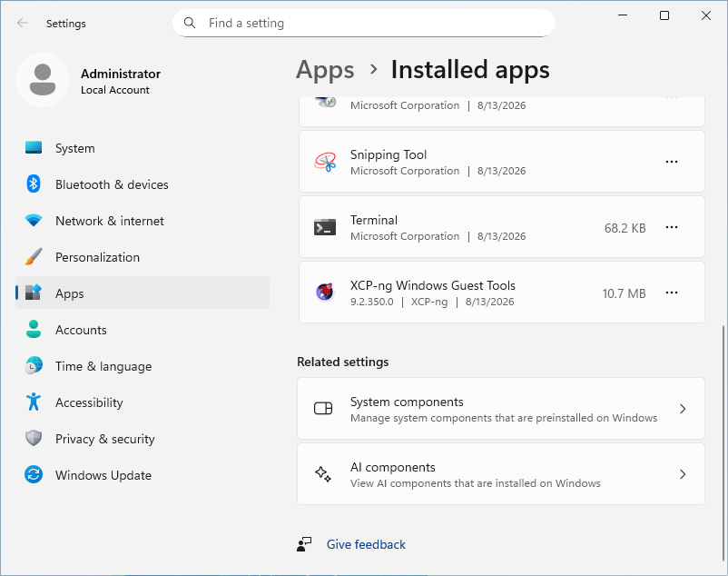
Task: Click the vertical scrollbar thumb
Action: [x=723, y=443]
